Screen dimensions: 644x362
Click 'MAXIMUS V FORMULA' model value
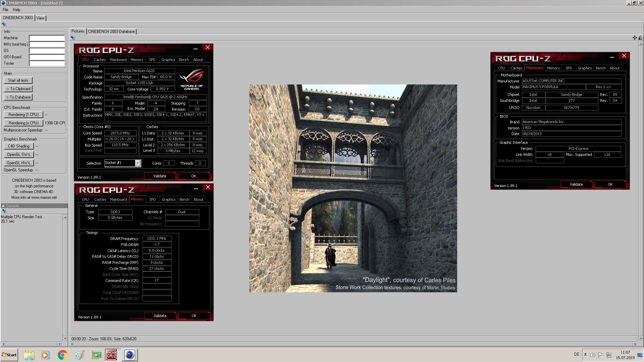click(x=553, y=87)
